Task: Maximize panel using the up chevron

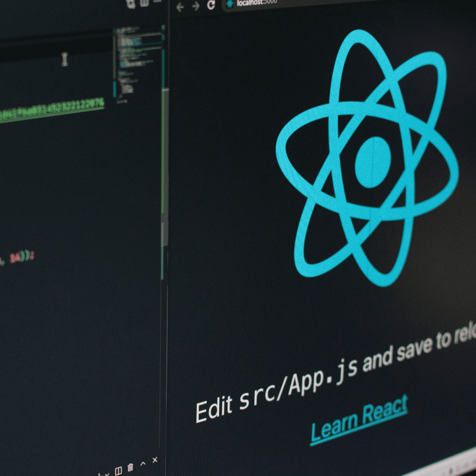Action: (x=143, y=463)
